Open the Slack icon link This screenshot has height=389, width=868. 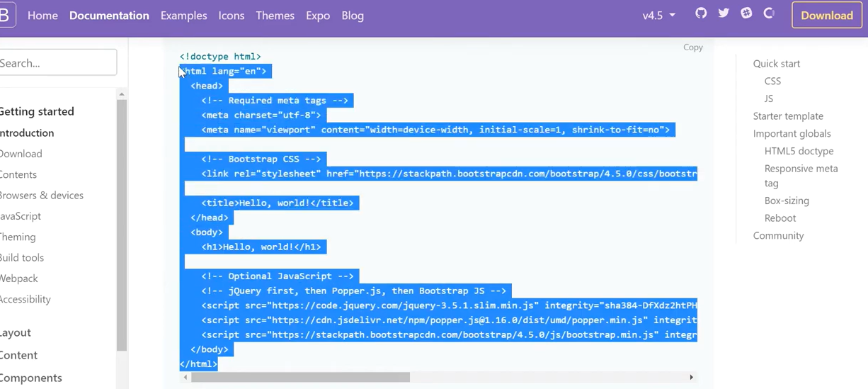pyautogui.click(x=746, y=13)
